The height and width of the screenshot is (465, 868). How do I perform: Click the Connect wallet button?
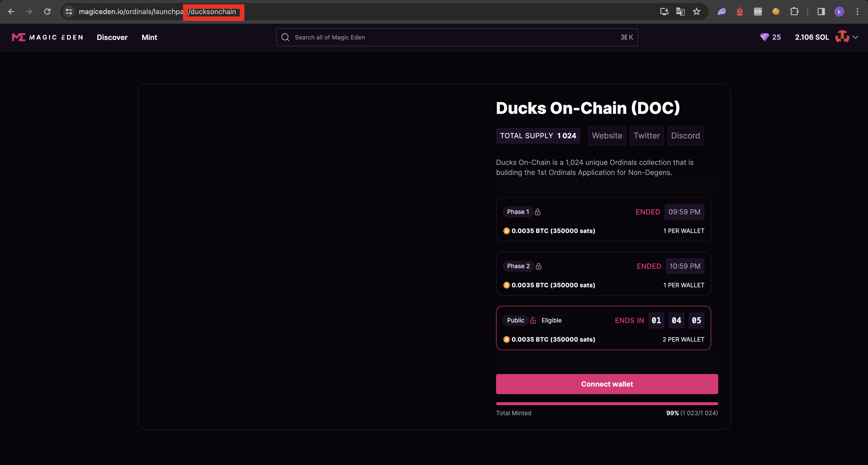(607, 384)
